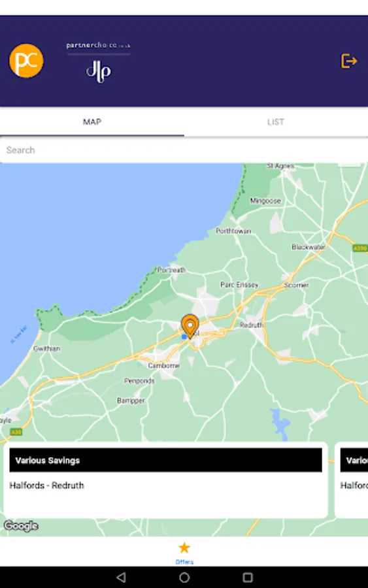Click the Camborne label on map
The width and height of the screenshot is (368, 588).
pos(163,365)
